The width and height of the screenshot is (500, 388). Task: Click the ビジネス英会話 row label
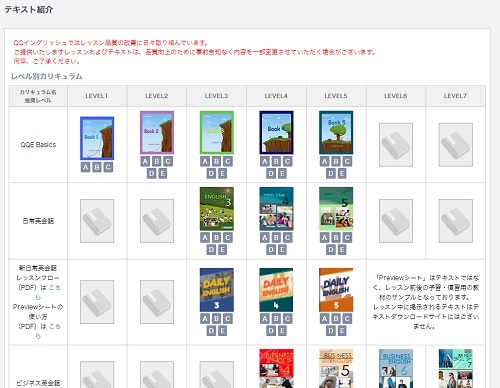tap(38, 383)
